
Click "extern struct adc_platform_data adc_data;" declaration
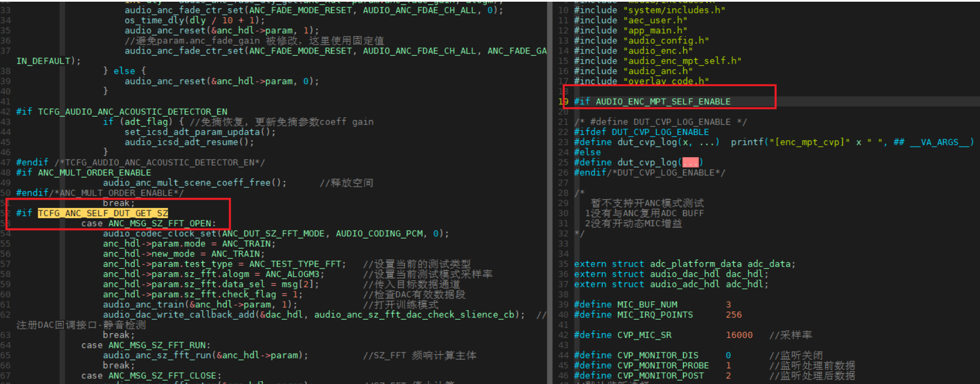tap(685, 264)
